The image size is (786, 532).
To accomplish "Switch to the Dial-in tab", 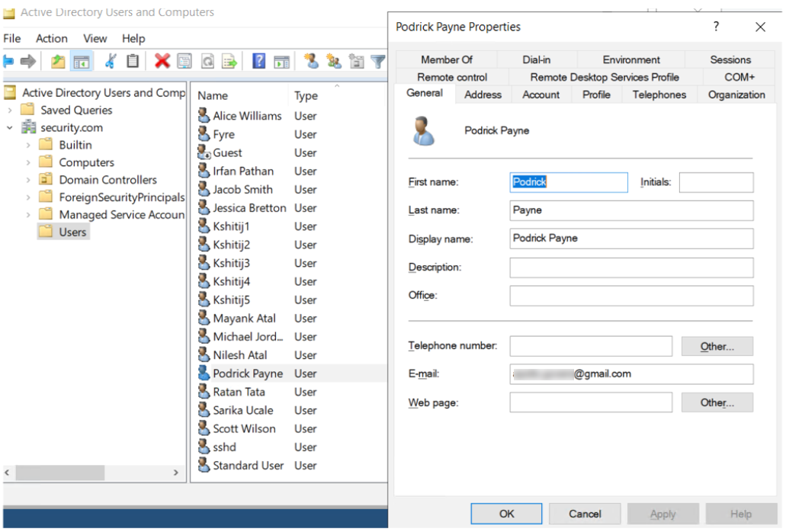I will click(537, 59).
